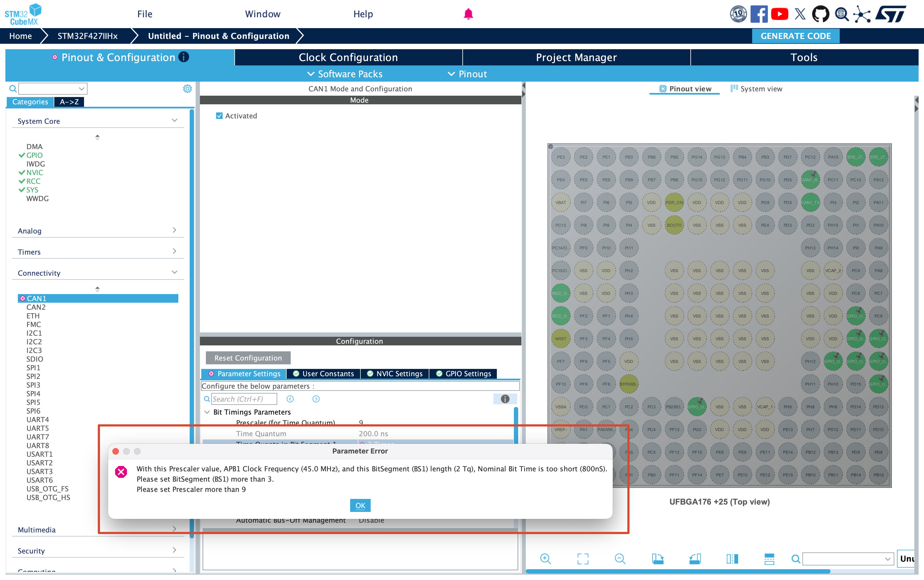Open the GitHub icon
This screenshot has width=924, height=580.
coord(821,14)
